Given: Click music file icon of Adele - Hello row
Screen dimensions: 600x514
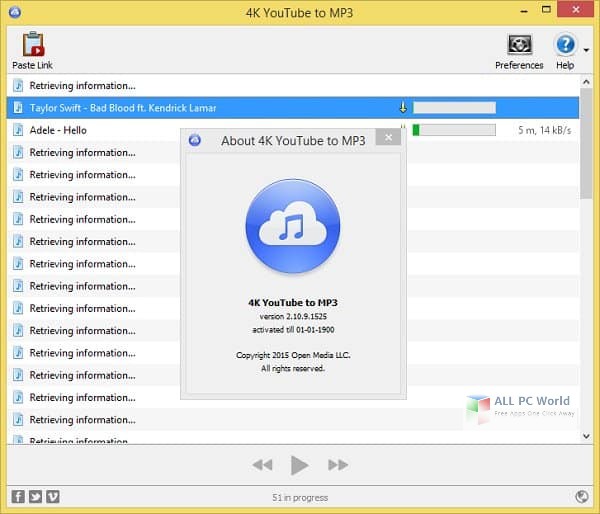Looking at the screenshot, I should 18,130.
